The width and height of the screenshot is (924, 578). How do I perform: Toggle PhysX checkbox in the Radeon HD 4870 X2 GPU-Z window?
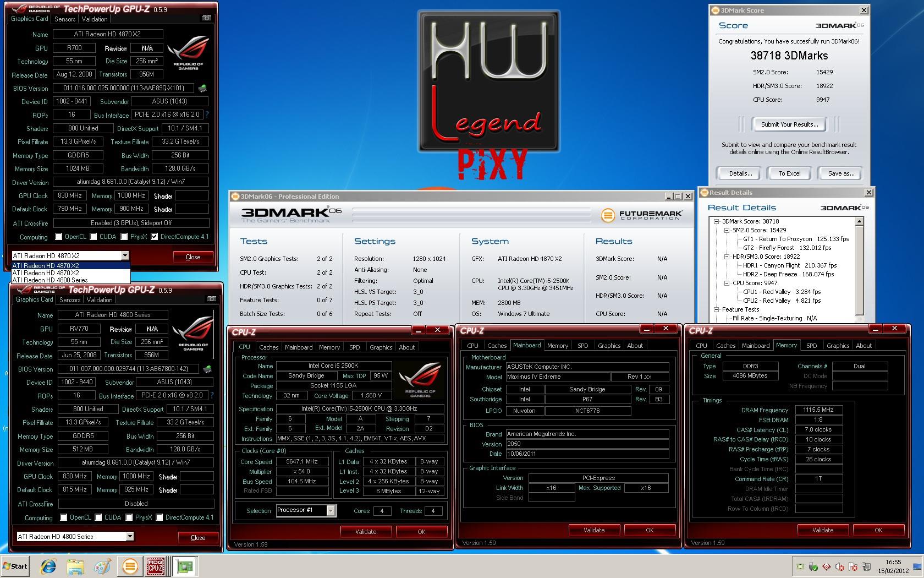[124, 237]
